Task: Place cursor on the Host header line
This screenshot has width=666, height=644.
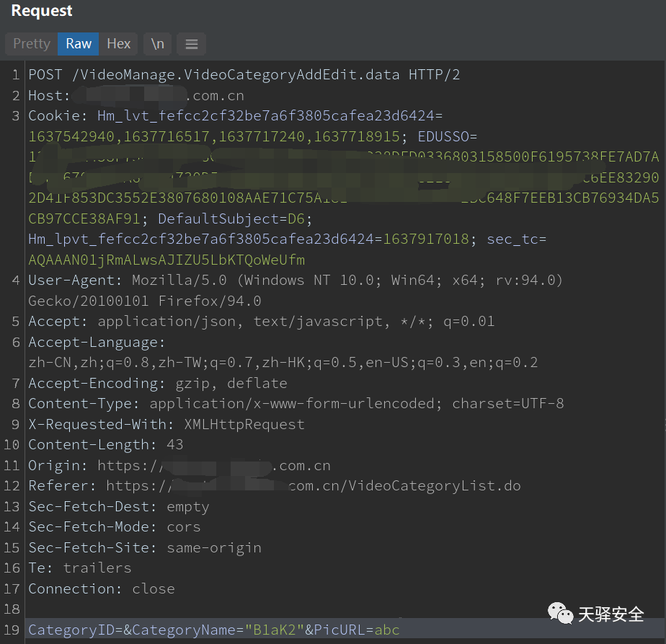Action: [x=49, y=96]
